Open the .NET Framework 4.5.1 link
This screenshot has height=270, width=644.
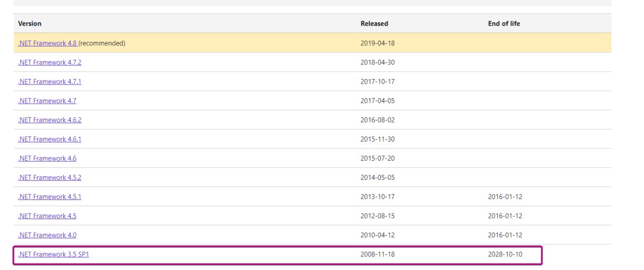pyautogui.click(x=50, y=196)
